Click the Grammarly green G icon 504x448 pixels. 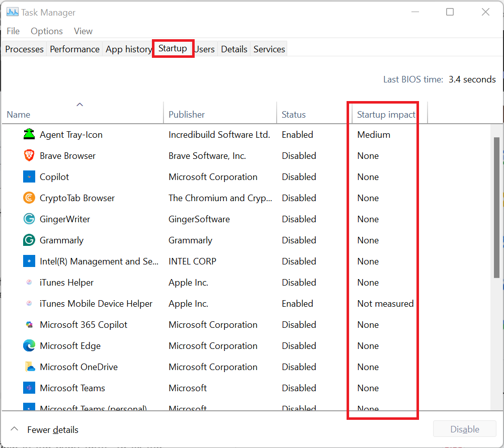click(x=29, y=240)
